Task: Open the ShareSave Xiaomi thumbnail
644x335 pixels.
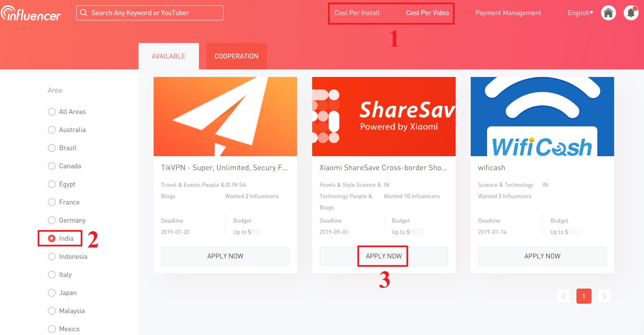Action: (x=384, y=117)
